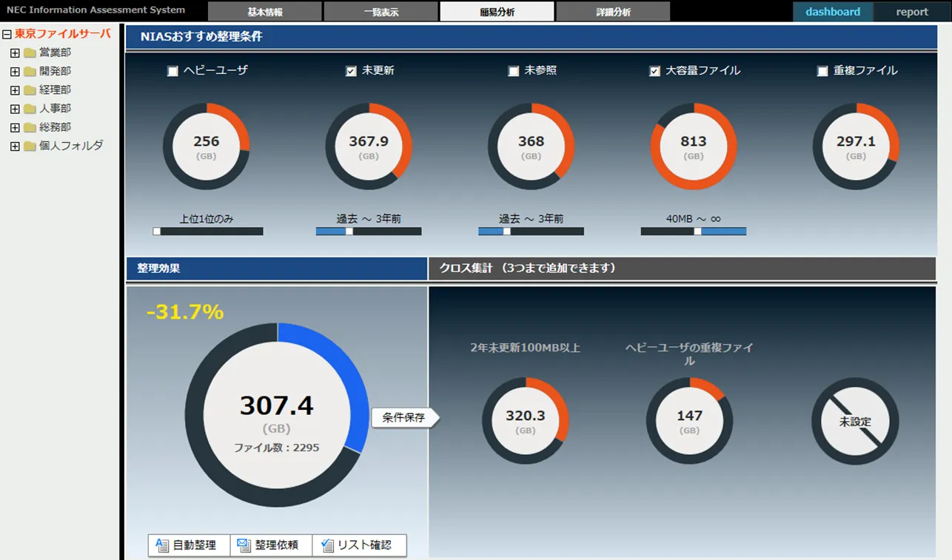Viewport: 952px width, 560px height.
Task: Enable the ヘビーユーザ checkbox
Action: tap(173, 71)
